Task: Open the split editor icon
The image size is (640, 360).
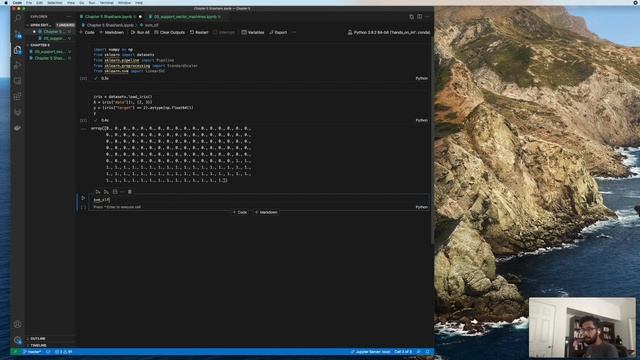Action: coord(420,17)
